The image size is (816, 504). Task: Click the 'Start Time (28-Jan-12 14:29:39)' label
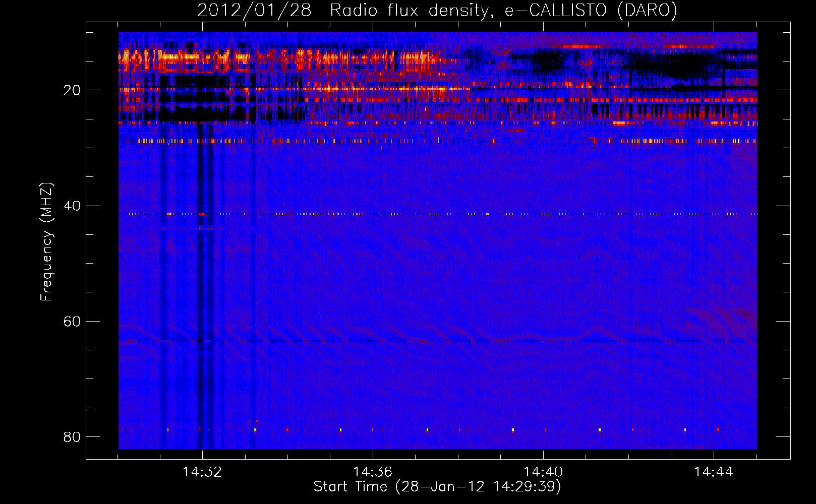point(437,487)
